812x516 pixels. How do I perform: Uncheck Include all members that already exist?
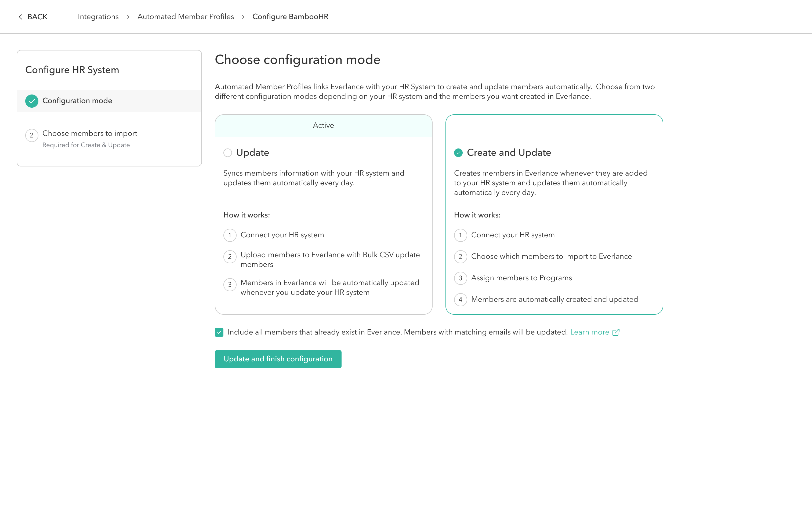click(219, 332)
